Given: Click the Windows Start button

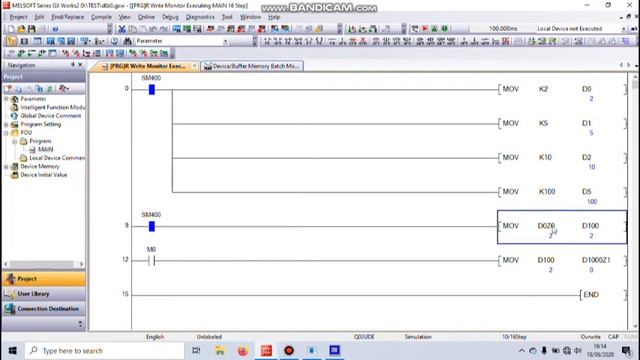Looking at the screenshot, I should [x=13, y=351].
